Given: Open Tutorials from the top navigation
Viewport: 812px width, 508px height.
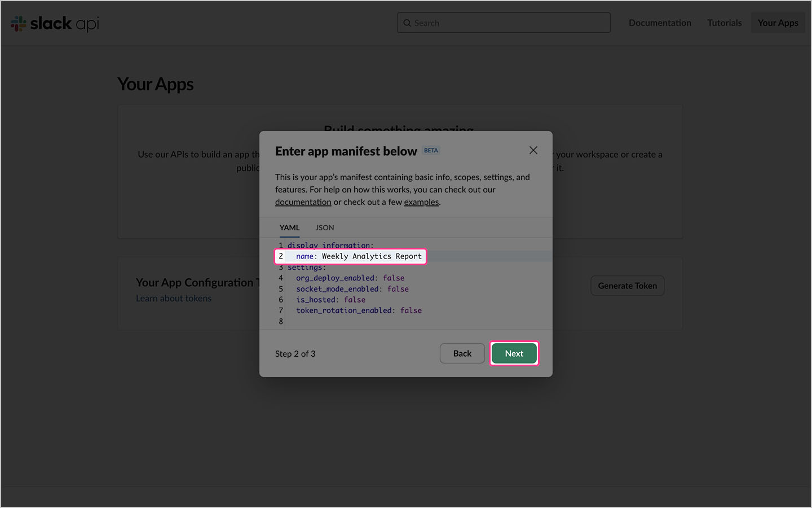Looking at the screenshot, I should pos(724,23).
